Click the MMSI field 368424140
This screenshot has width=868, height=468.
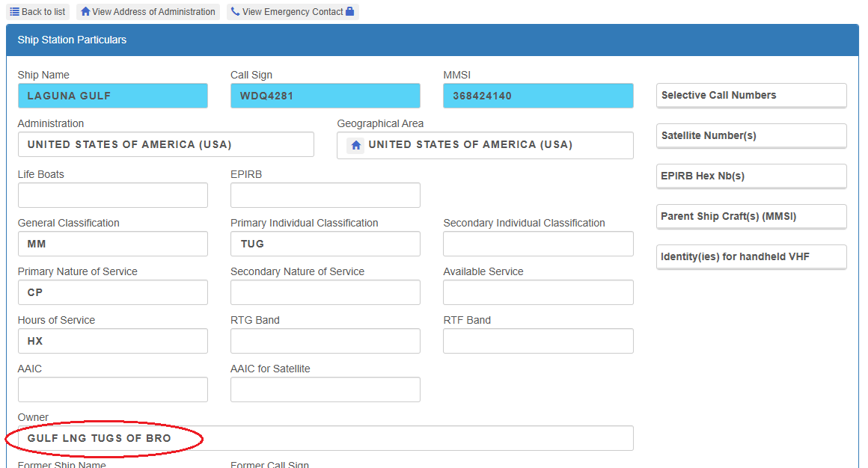(x=538, y=96)
